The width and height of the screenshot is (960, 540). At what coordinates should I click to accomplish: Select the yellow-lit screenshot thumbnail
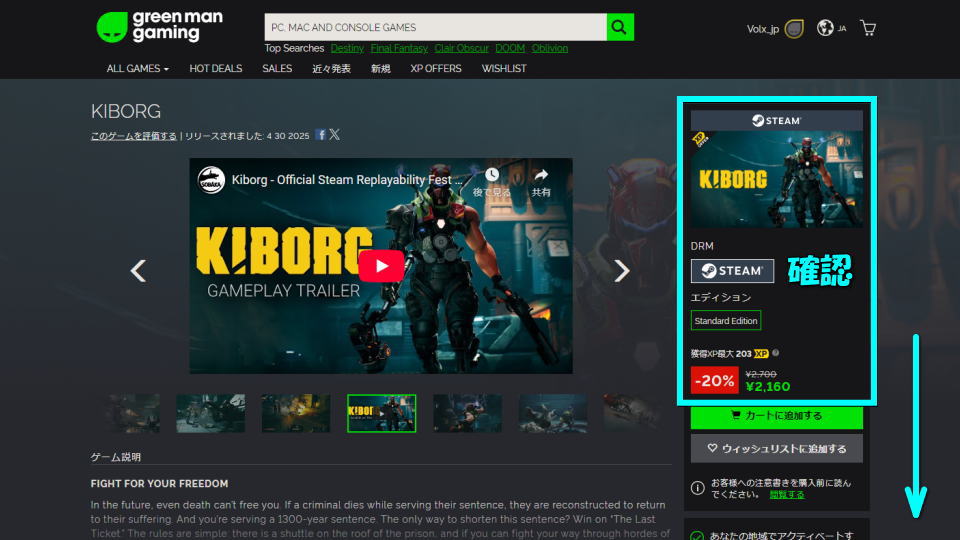[296, 413]
